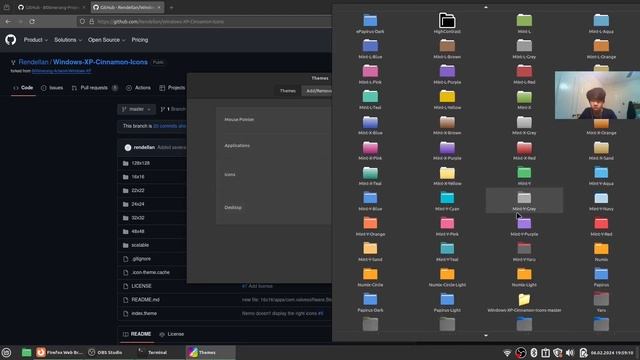Select the Numix-Circle-Light icon theme
Screen dimensions: 640x360
447,276
